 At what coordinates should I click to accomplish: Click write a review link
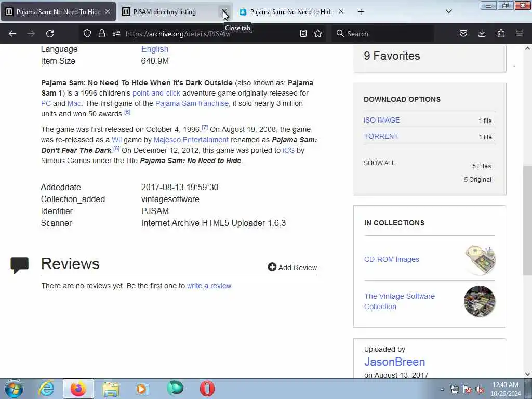point(209,286)
